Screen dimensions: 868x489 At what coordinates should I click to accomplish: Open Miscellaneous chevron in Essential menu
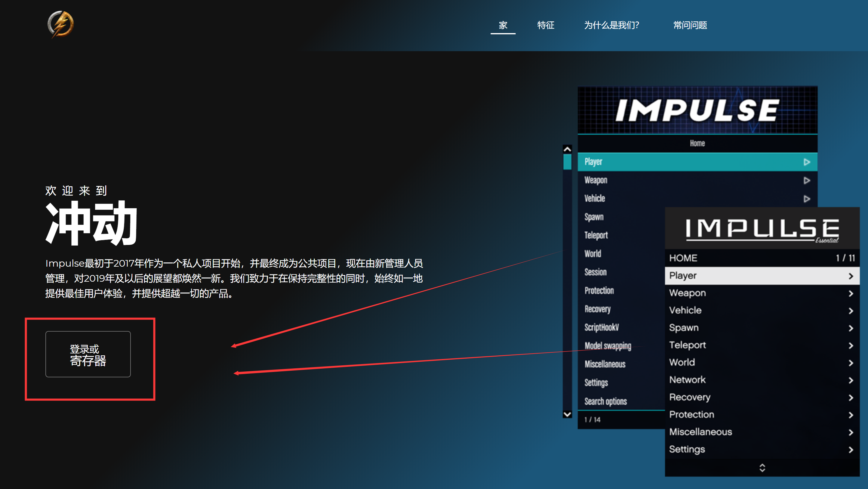coord(851,433)
